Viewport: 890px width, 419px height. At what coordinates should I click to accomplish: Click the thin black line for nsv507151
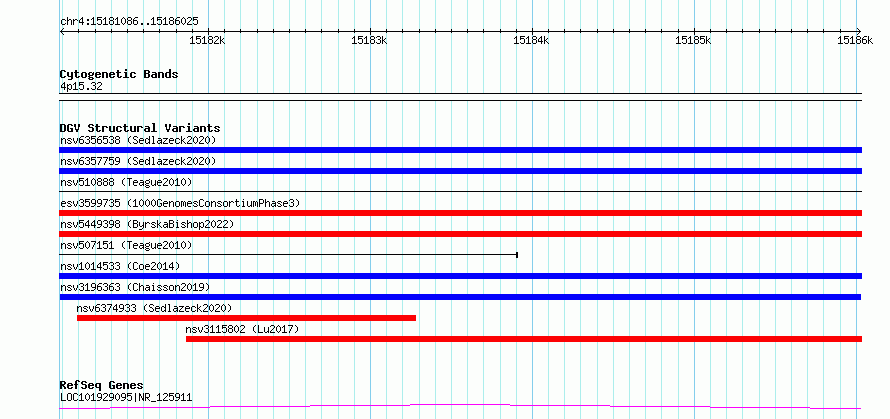tap(288, 255)
